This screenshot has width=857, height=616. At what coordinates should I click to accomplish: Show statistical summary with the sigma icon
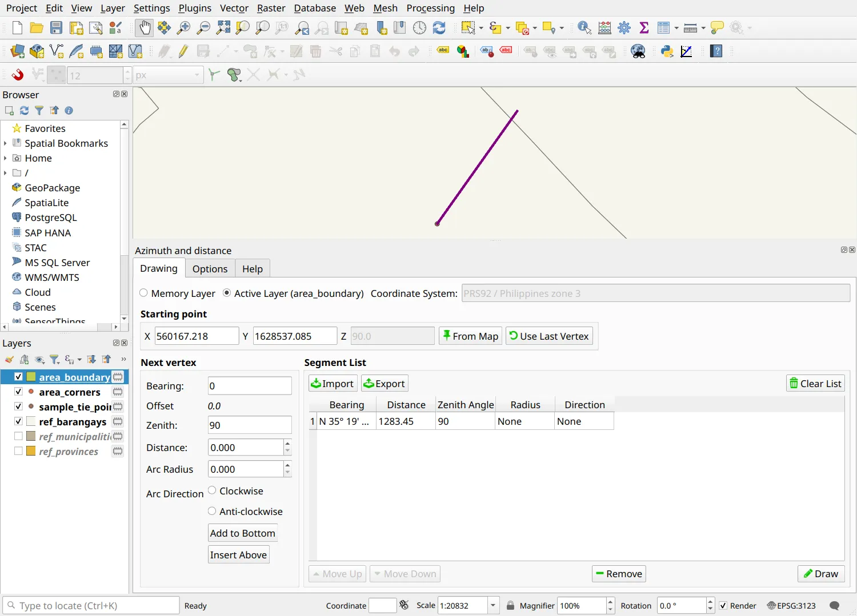click(x=644, y=27)
